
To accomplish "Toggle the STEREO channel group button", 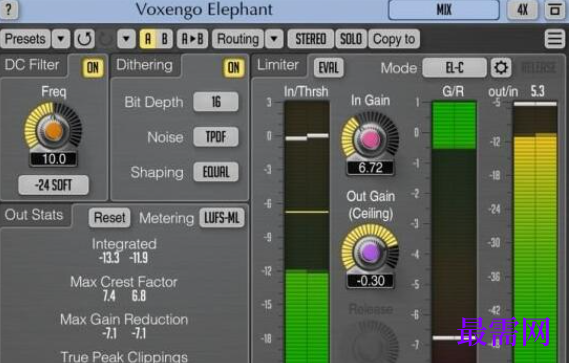I will pos(310,39).
